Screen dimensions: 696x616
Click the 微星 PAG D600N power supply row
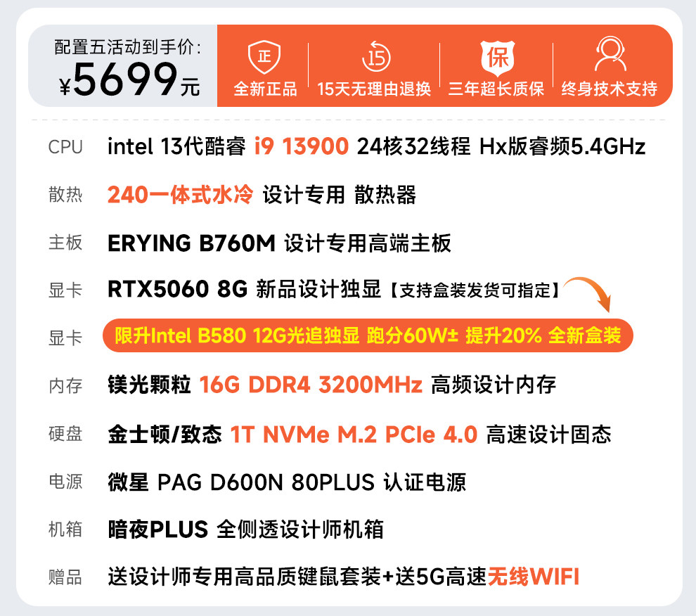pyautogui.click(x=287, y=482)
